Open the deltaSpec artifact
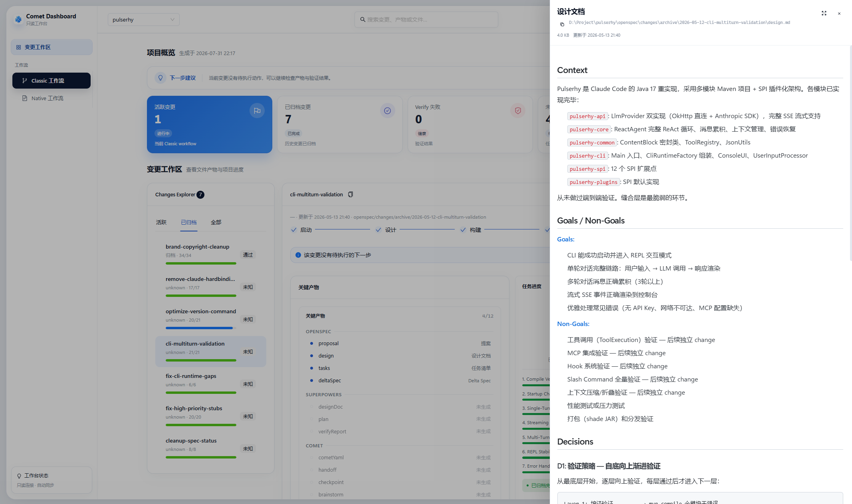This screenshot has width=852, height=504. pyautogui.click(x=400, y=380)
